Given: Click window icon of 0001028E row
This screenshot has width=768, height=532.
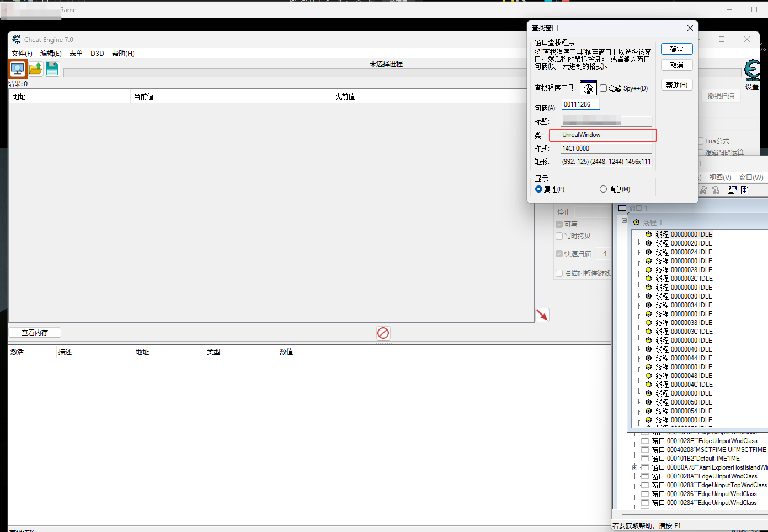Looking at the screenshot, I should 645,441.
